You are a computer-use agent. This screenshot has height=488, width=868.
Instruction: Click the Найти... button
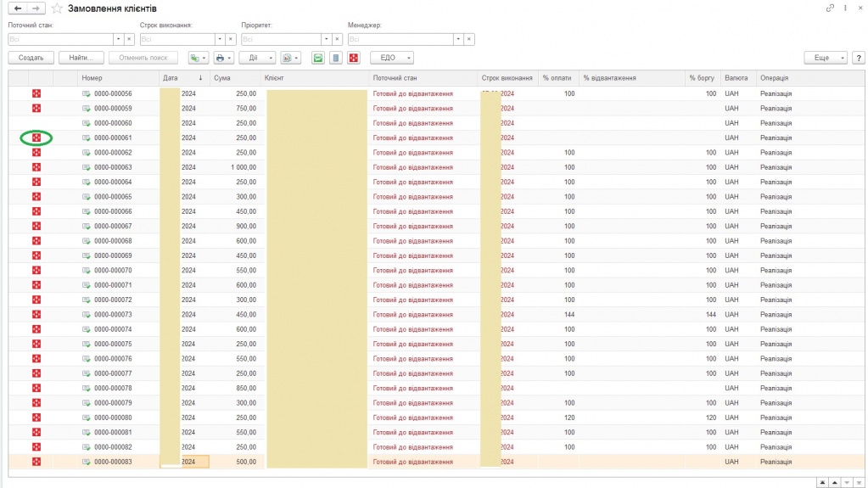click(x=81, y=58)
